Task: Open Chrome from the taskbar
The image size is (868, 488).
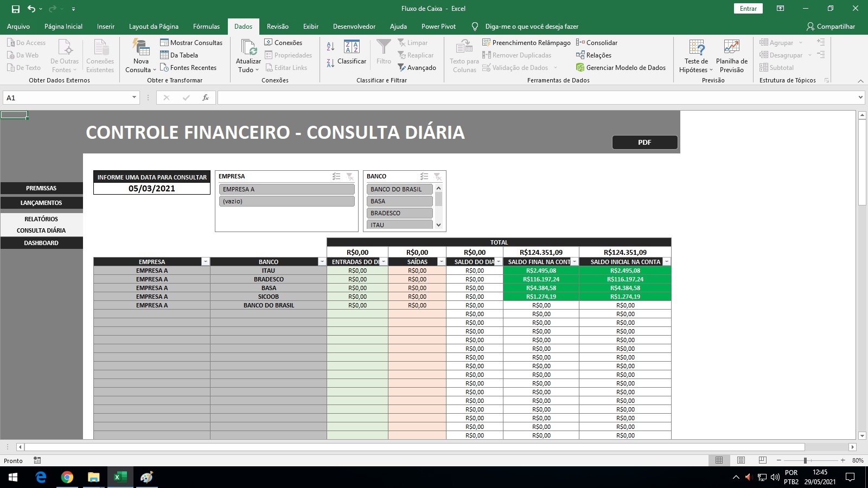Action: [x=67, y=477]
